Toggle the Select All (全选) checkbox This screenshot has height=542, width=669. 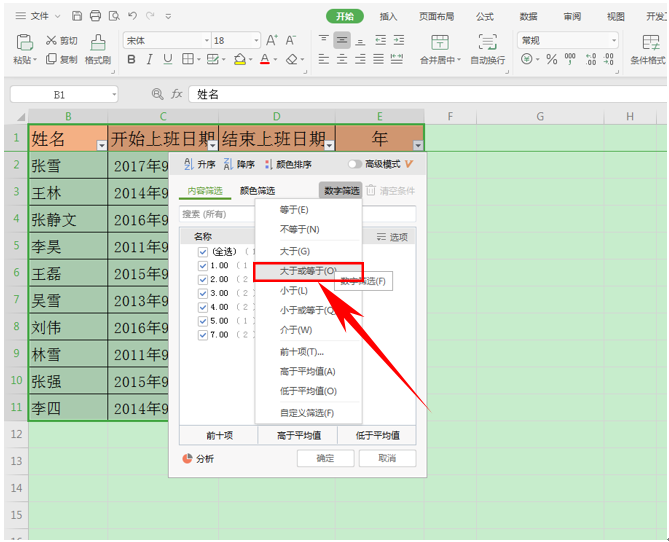(203, 252)
